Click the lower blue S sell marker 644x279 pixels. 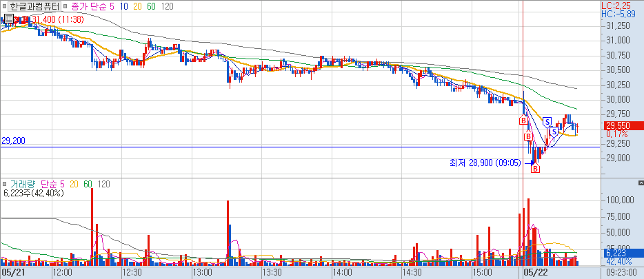(x=553, y=132)
